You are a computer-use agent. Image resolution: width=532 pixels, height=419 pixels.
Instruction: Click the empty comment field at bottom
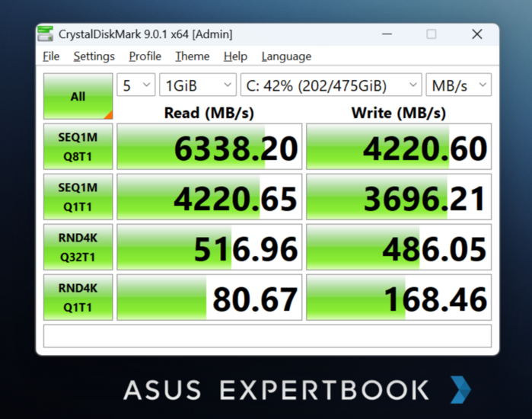point(267,335)
